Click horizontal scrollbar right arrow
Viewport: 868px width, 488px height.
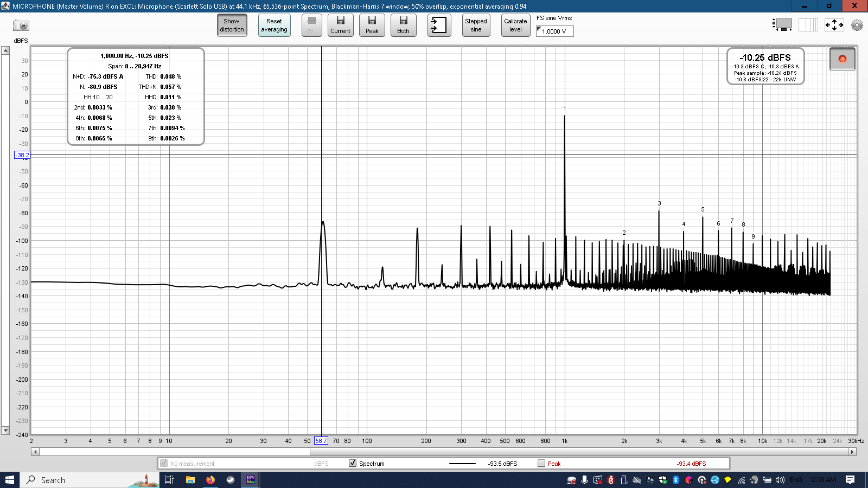(852, 452)
